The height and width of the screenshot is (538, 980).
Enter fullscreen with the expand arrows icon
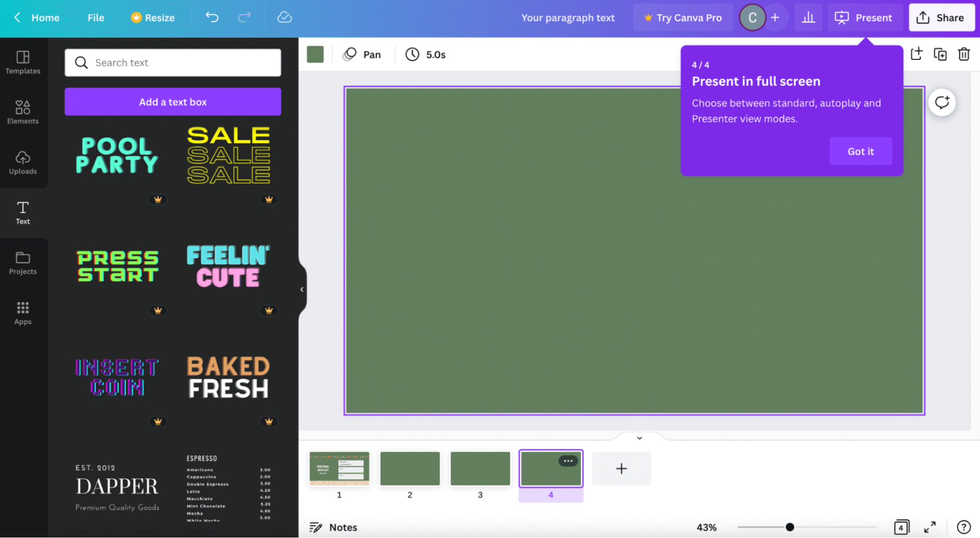(x=930, y=527)
